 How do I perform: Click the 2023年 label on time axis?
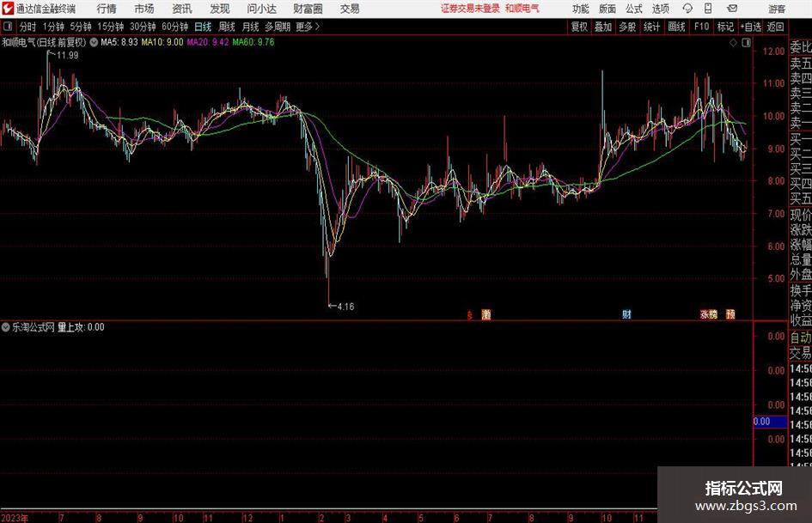point(15,518)
